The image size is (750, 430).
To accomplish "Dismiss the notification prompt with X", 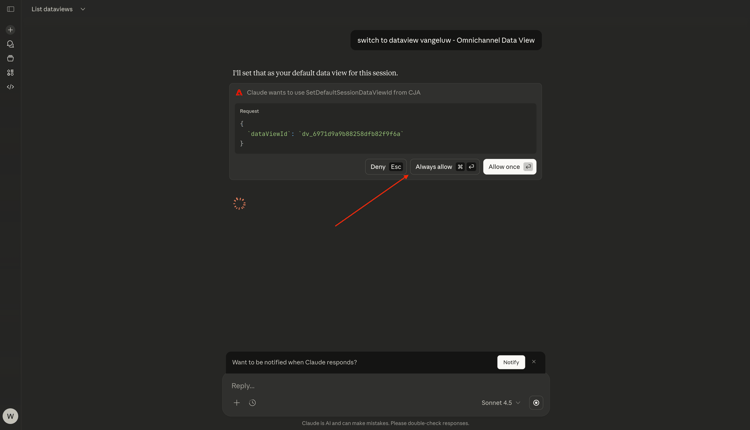I will point(534,362).
